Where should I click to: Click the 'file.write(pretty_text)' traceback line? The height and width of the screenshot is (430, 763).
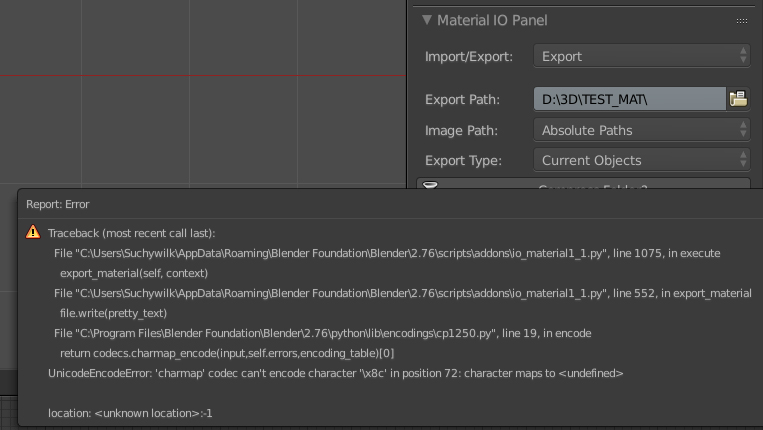tap(113, 313)
